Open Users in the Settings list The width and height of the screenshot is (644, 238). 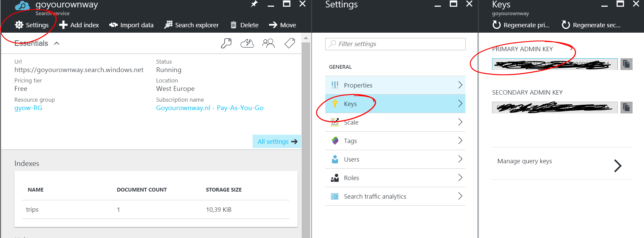pos(395,159)
